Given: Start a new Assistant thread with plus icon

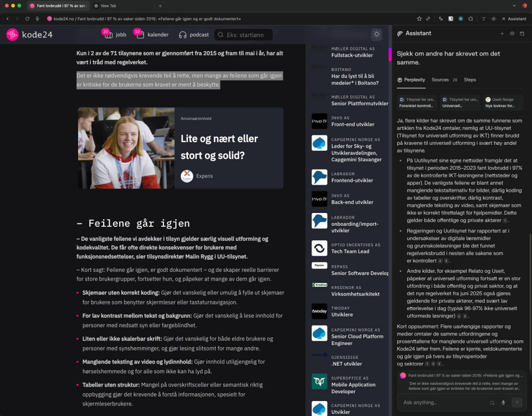Looking at the screenshot, I should (x=502, y=33).
